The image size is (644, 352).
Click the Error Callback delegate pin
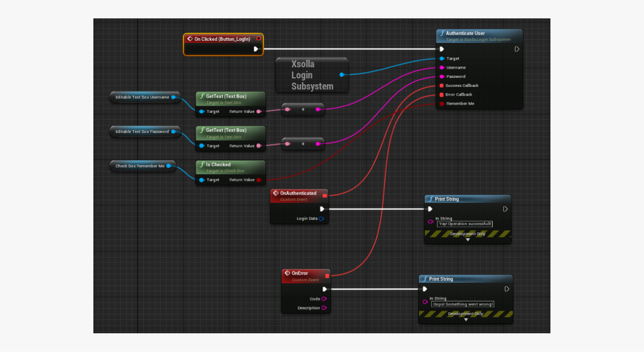point(442,94)
